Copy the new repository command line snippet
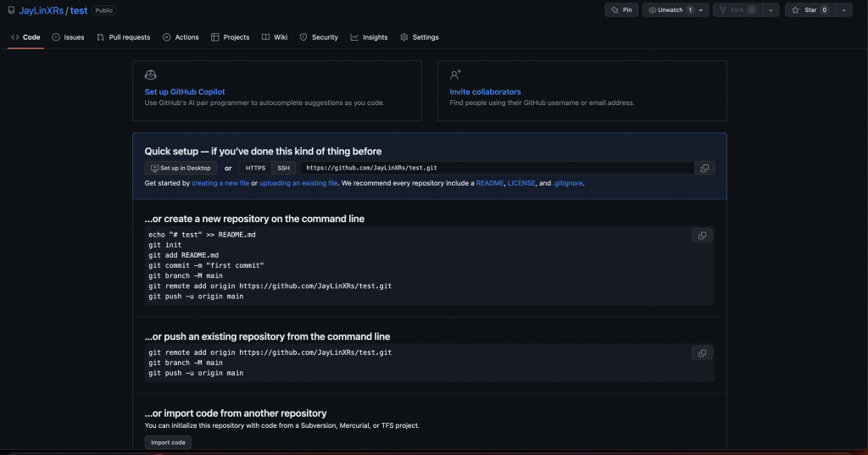 [x=702, y=236]
